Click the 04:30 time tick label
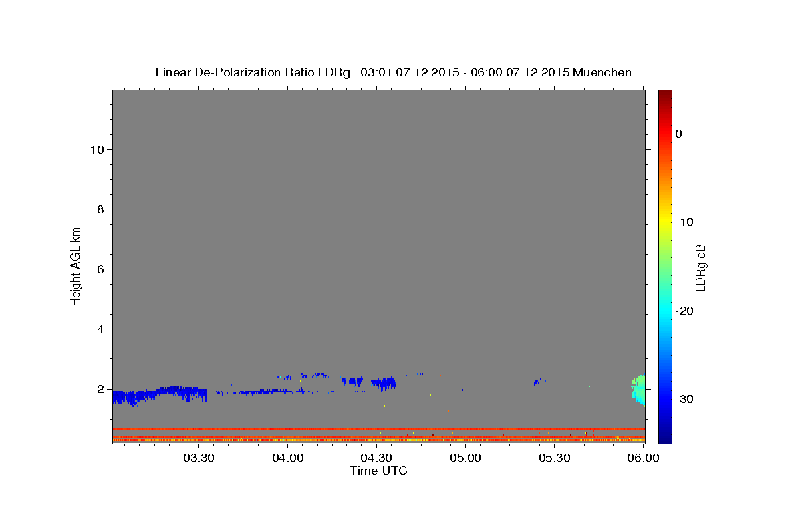This screenshot has height=532, width=798. click(376, 458)
